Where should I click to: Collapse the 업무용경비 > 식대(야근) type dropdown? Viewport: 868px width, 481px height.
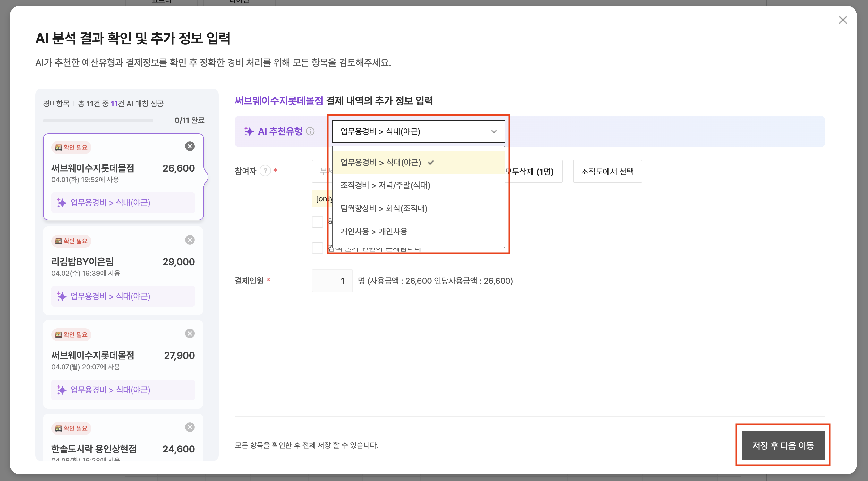point(418,131)
